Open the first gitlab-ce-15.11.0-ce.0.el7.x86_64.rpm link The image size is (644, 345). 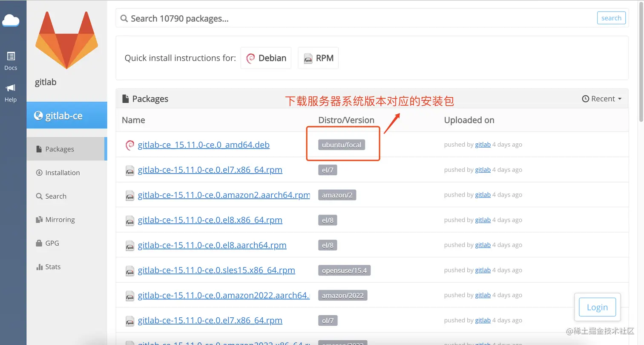pyautogui.click(x=210, y=170)
